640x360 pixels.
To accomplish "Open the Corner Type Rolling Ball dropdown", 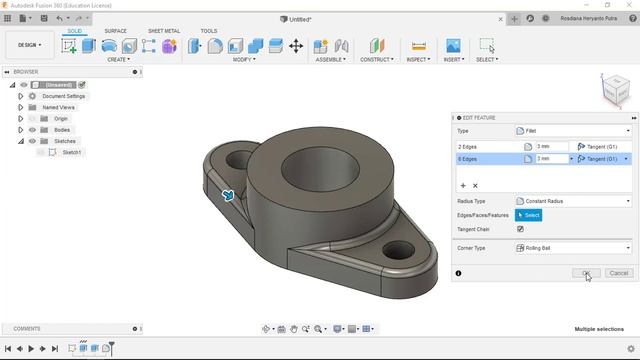I will pos(573,248).
